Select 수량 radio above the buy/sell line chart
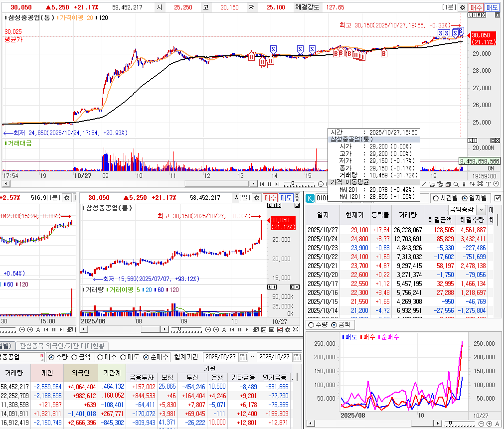 (x=311, y=325)
